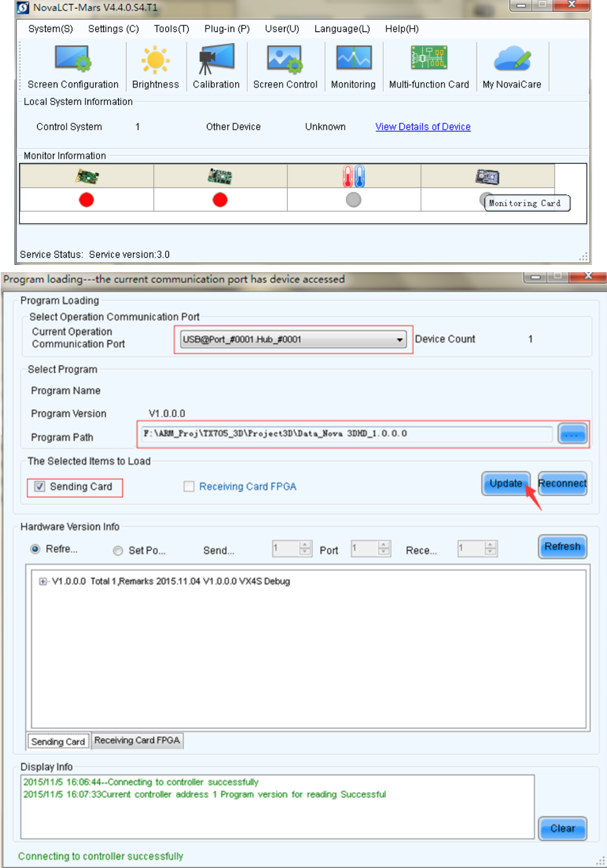607x868 pixels.
Task: Open My NovaiCare cloud icon
Action: pyautogui.click(x=512, y=59)
